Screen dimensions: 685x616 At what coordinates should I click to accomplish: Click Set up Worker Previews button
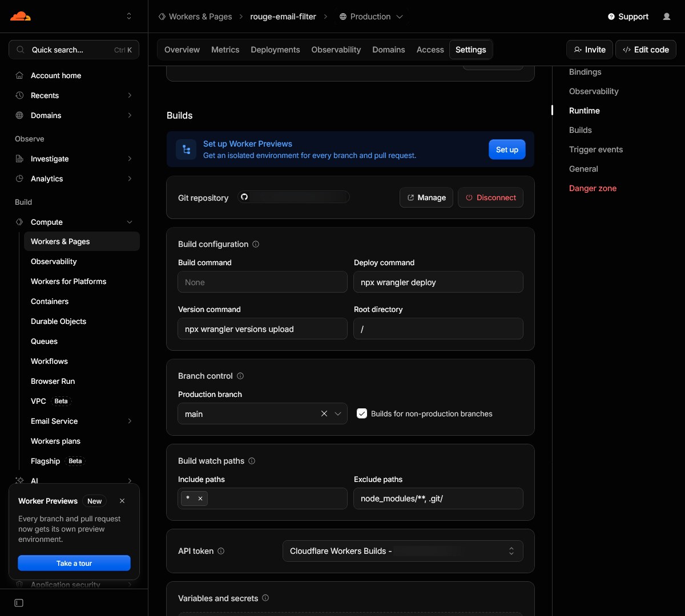(507, 149)
